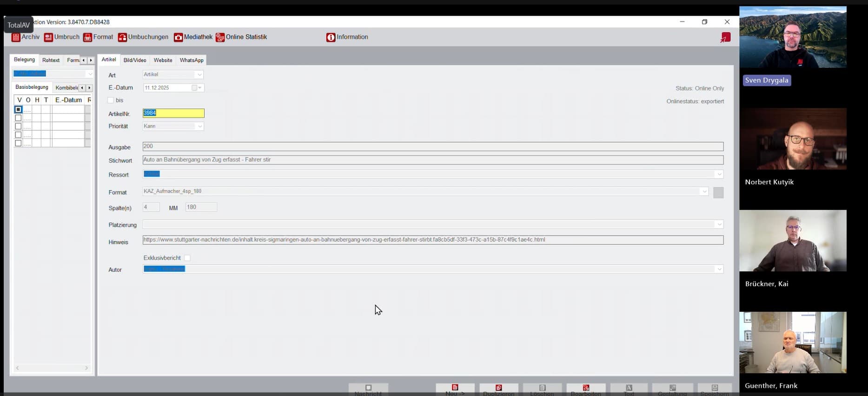
Task: Open the Ressort dropdown list
Action: pos(719,174)
